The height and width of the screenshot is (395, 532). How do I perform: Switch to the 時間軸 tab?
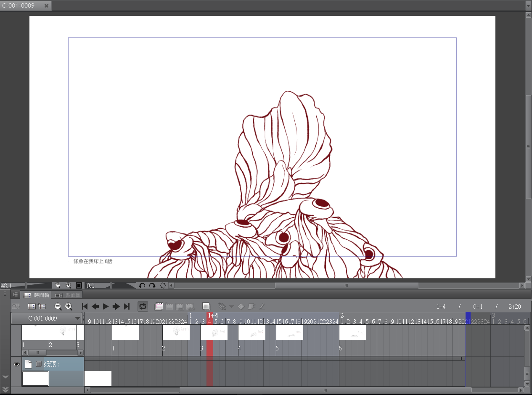(37, 295)
